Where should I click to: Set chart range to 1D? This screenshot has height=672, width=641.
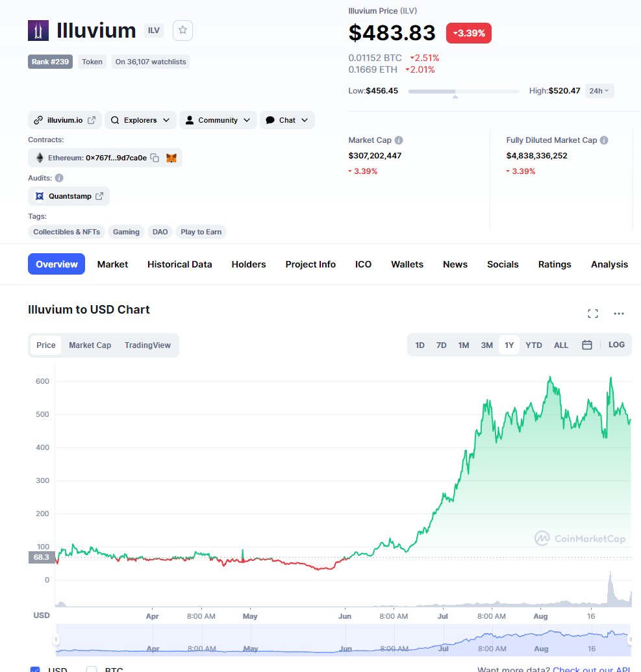pos(420,345)
